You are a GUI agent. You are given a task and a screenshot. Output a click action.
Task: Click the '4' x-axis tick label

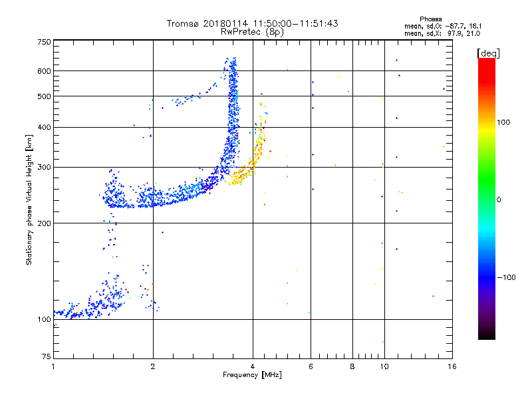(253, 366)
